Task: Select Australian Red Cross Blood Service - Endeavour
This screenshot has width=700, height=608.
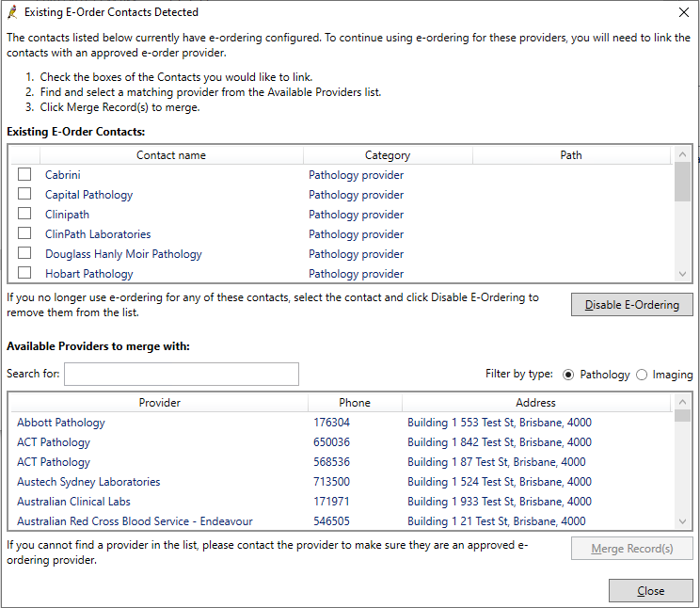Action: pos(342,520)
